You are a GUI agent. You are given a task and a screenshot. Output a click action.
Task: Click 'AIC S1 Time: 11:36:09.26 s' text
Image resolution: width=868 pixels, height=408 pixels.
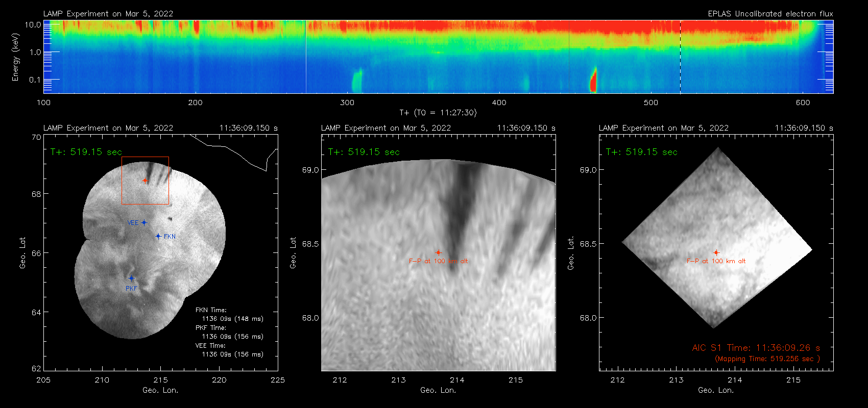(756, 348)
